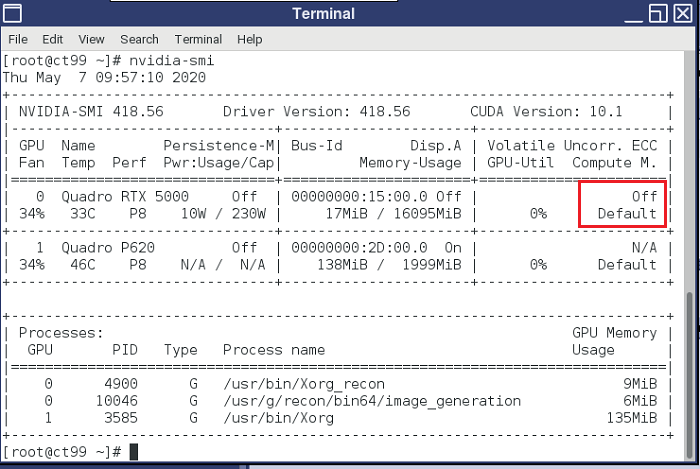Click the empty scrollbar track above the thumb
The width and height of the screenshot is (700, 469).
[689, 170]
